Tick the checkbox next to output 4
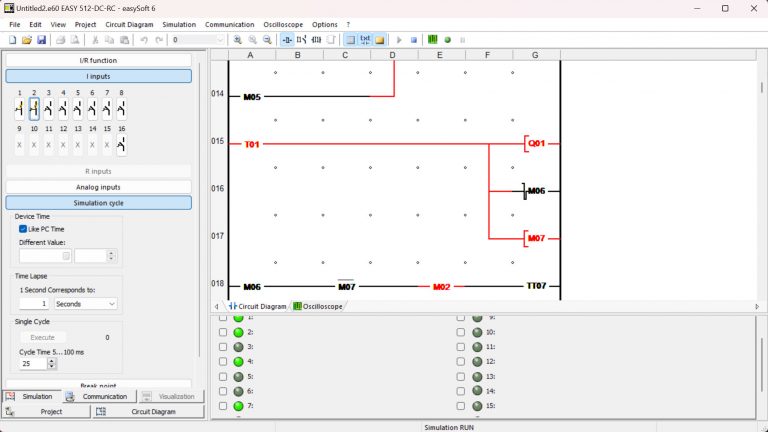Image resolution: width=768 pixels, height=432 pixels. click(223, 362)
